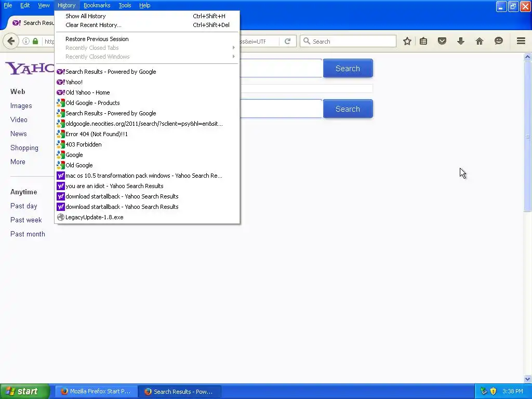Screen dimensions: 532x399
Task: Click the green padlock security icon
Action: (35, 42)
